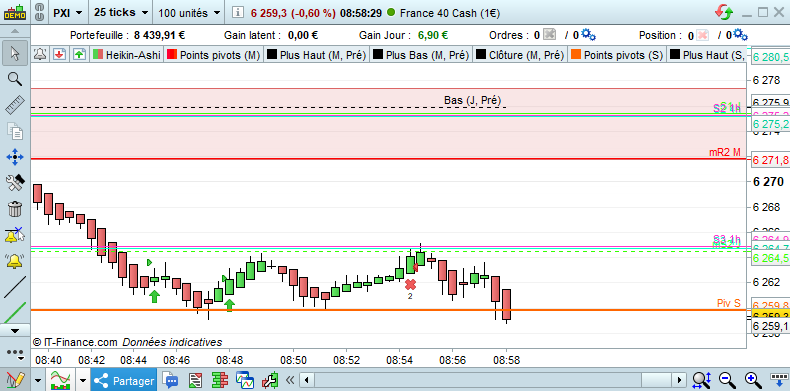The height and width of the screenshot is (391, 790).
Task: Open the wrench and hammer object settings
Action: pyautogui.click(x=15, y=182)
